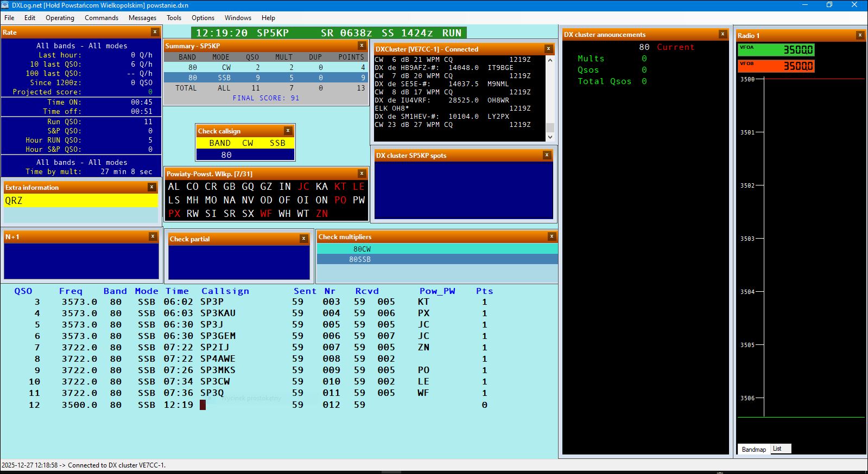Click the 80SSB row in Check multipliers
Screen dimensions: 868x474
437,259
